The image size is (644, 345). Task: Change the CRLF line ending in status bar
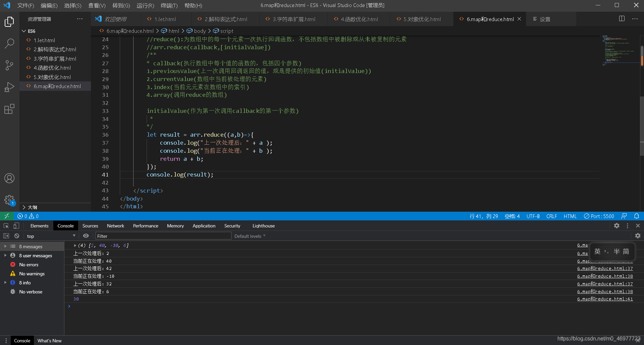(551, 216)
